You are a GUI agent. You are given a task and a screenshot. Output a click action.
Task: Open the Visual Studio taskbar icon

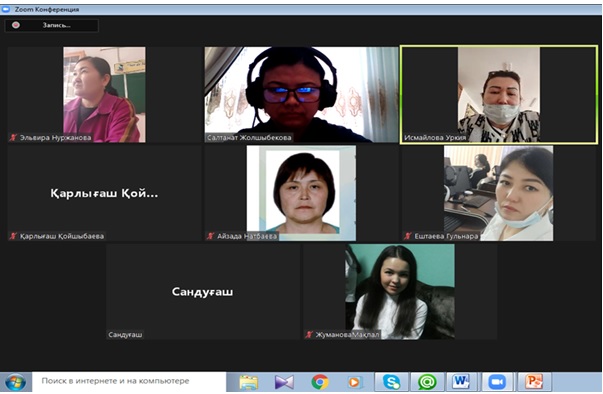tap(284, 382)
